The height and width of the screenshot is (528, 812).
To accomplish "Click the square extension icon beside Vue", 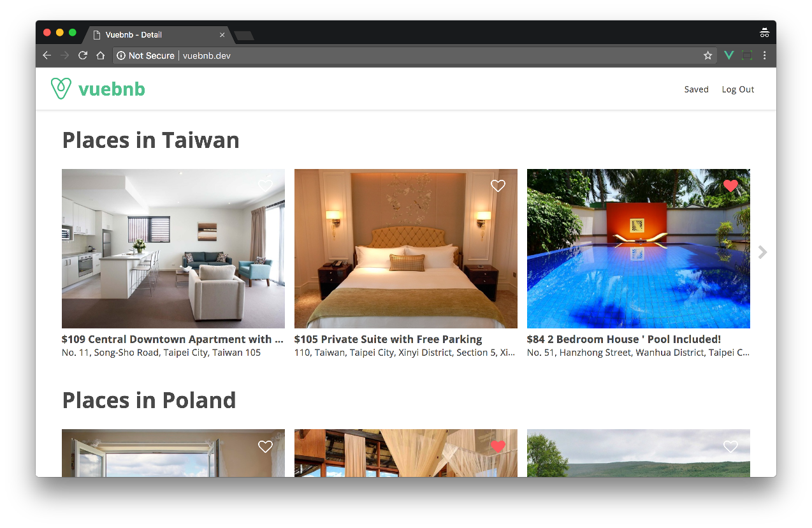I will coord(747,55).
